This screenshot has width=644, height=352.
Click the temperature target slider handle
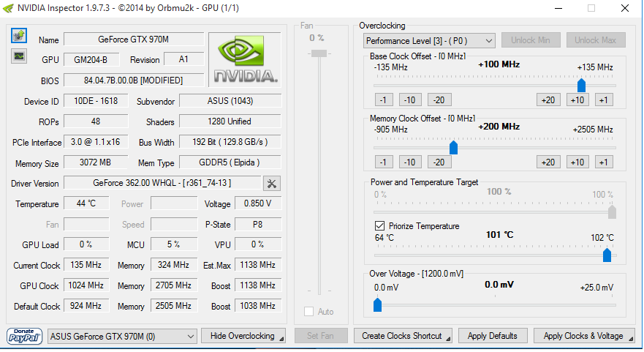pos(607,255)
